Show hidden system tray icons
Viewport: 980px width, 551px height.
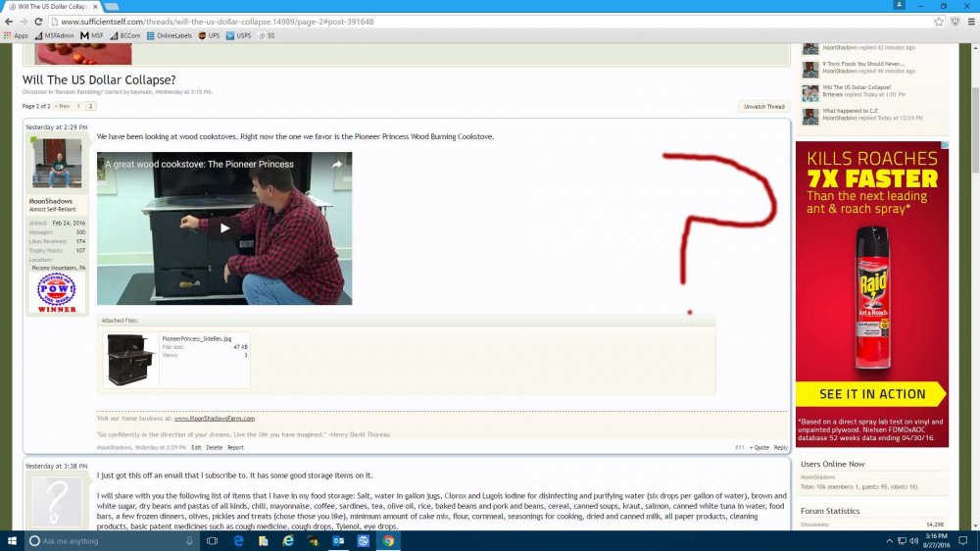(x=890, y=541)
